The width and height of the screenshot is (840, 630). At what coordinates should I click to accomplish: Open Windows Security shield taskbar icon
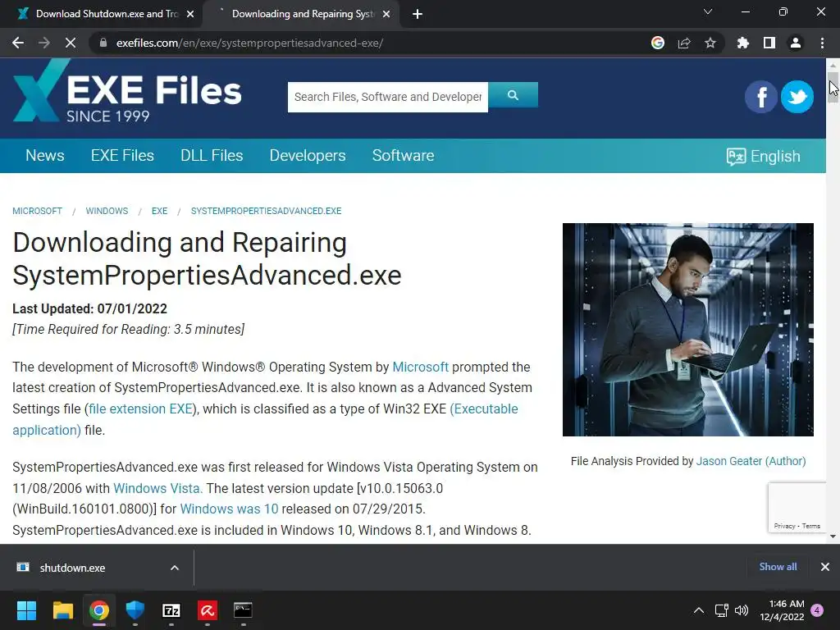[x=135, y=610]
